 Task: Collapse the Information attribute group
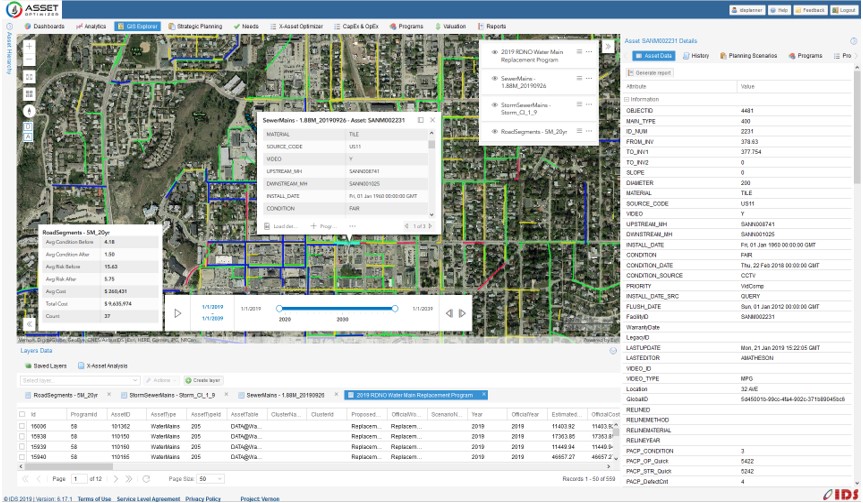(627, 100)
